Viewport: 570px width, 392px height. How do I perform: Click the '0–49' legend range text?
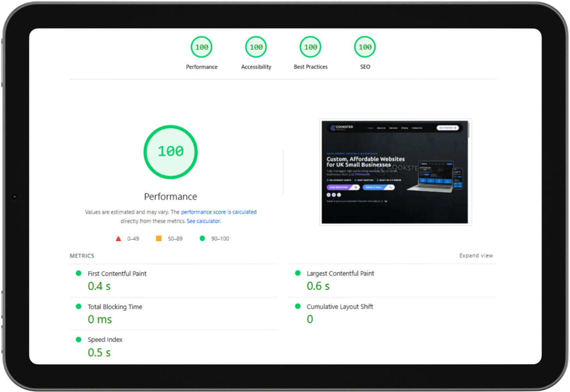(133, 239)
